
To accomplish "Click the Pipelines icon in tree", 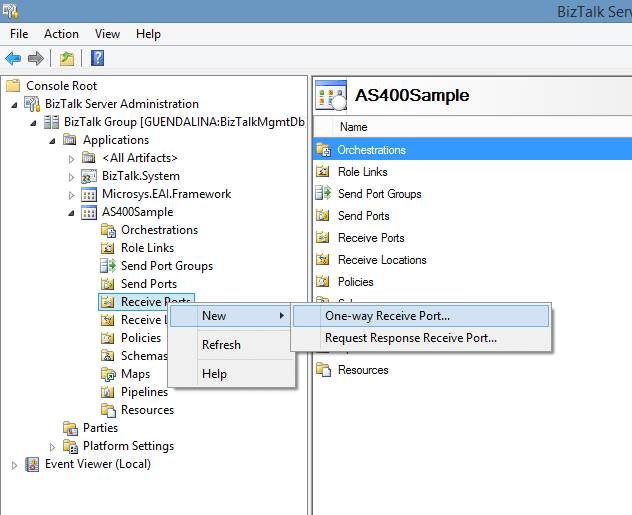I will click(107, 392).
